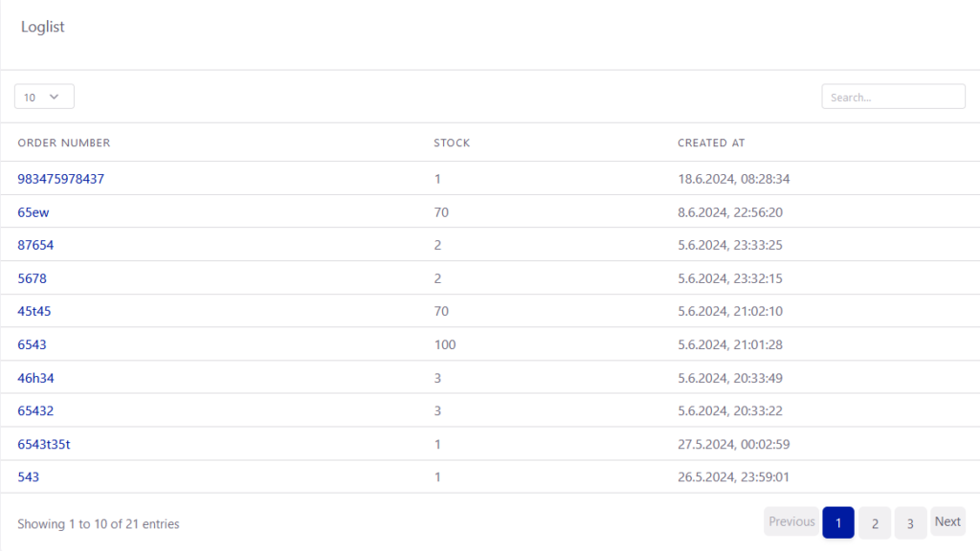The image size is (980, 551).
Task: Open order 6543t35t link
Action: click(x=44, y=444)
